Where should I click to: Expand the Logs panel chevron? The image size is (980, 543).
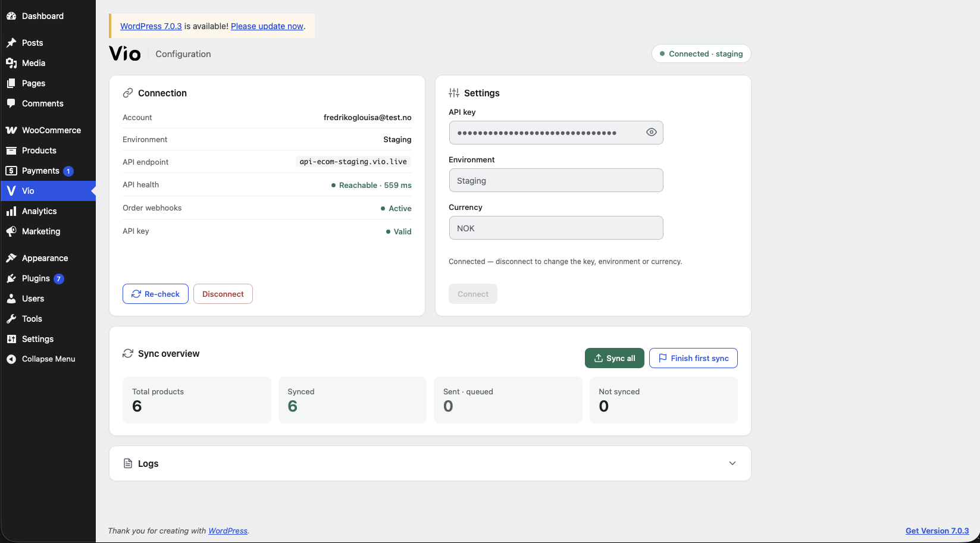[x=732, y=463]
